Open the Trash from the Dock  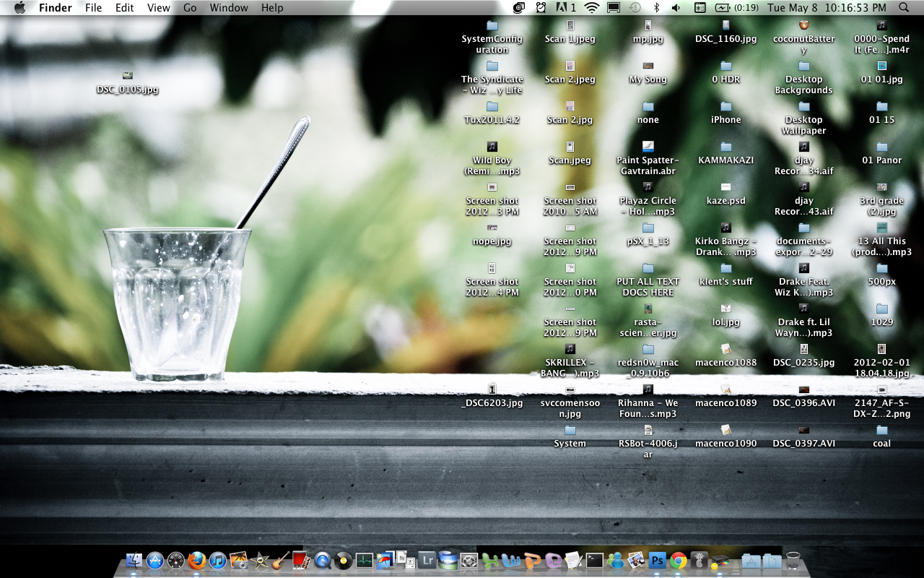pyautogui.click(x=794, y=560)
